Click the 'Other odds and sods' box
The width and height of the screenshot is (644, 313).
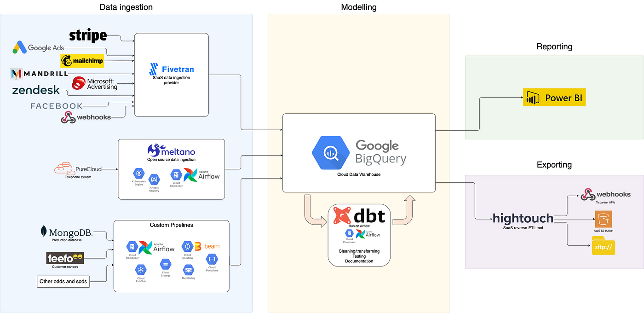tap(63, 281)
